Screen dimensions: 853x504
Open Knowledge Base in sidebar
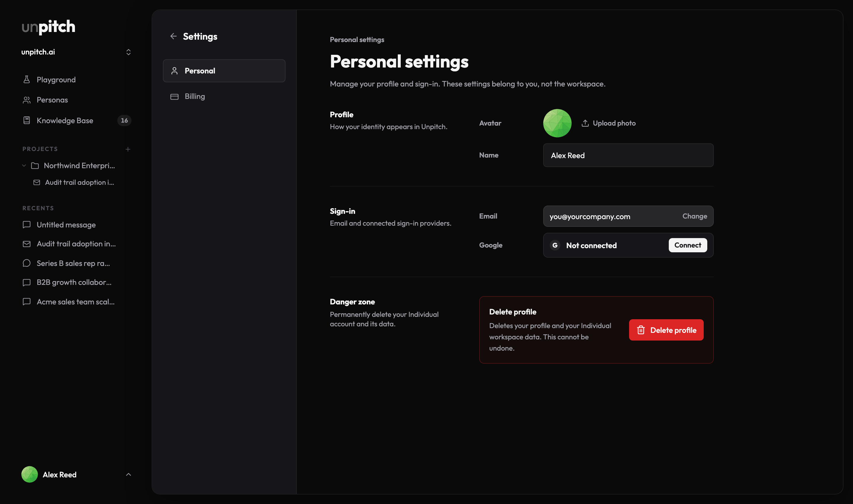pyautogui.click(x=77, y=120)
